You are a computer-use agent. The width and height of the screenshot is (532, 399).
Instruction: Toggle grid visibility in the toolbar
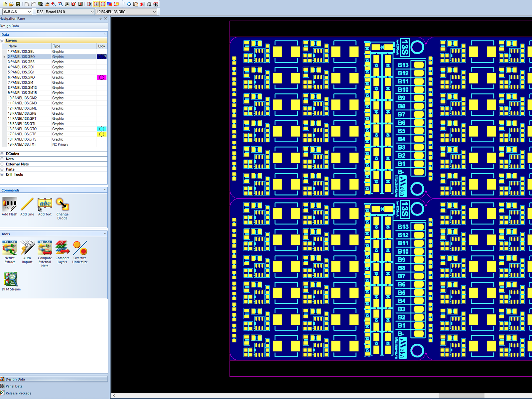click(x=103, y=4)
